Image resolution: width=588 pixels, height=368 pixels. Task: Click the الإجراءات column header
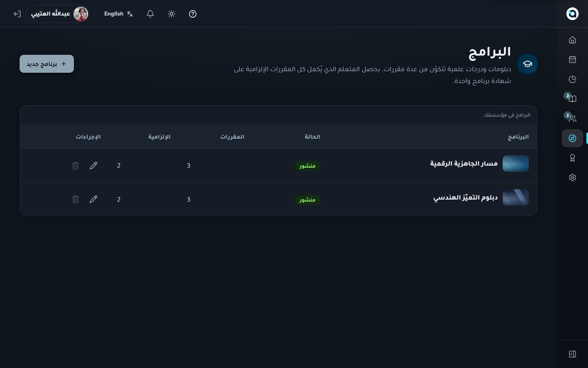tap(88, 137)
